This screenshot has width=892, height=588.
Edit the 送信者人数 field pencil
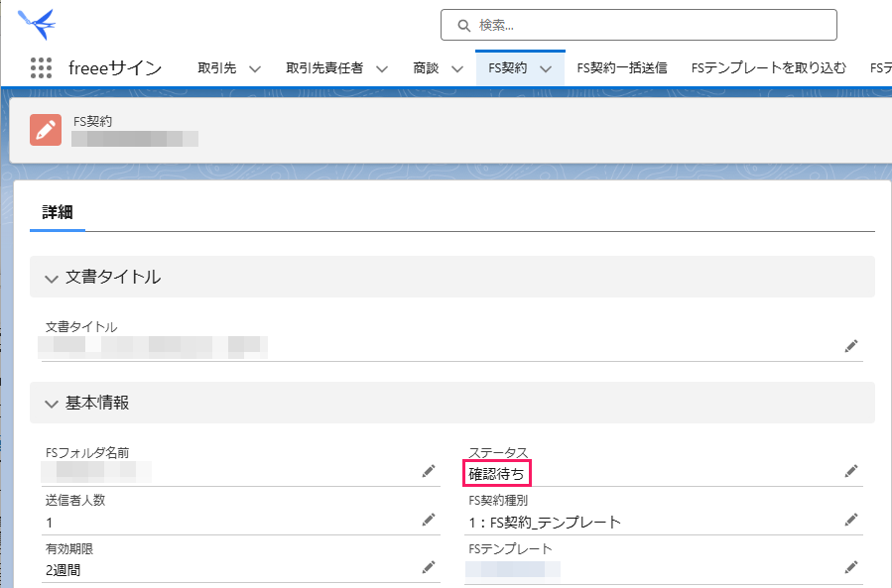point(429,520)
